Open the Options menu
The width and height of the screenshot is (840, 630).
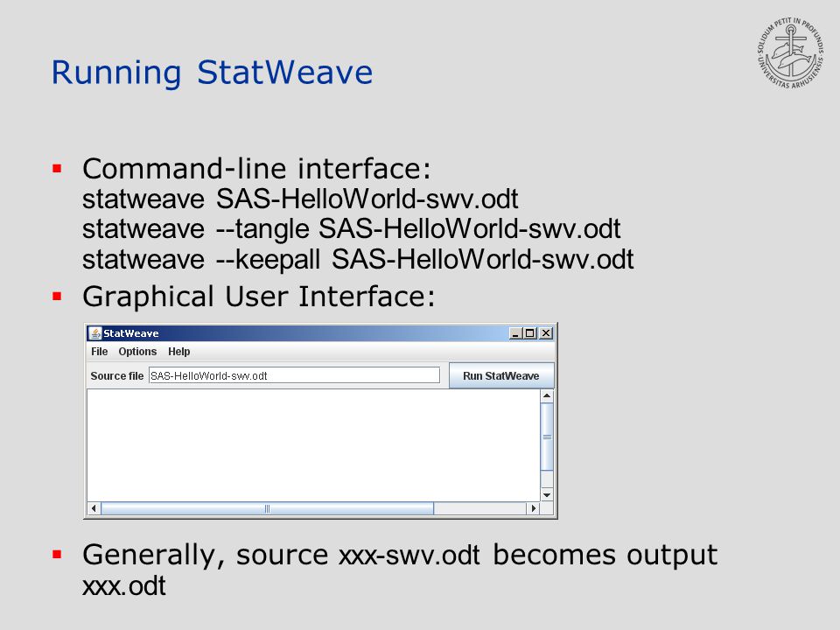[137, 352]
